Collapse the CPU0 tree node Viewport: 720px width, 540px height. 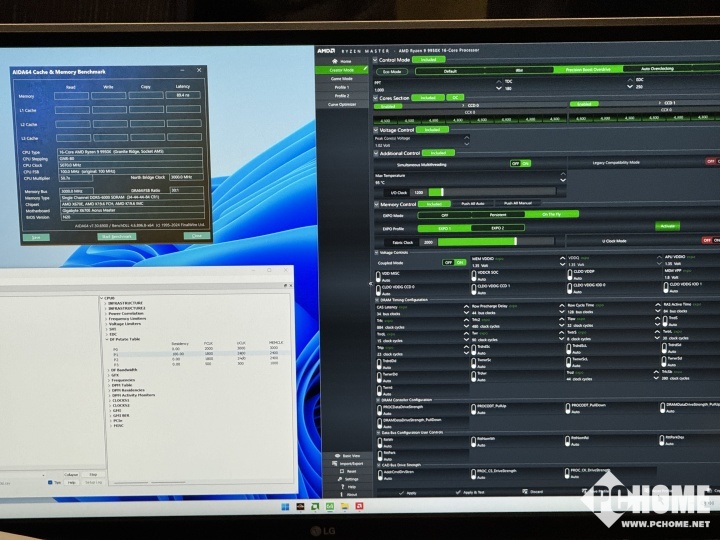click(101, 298)
